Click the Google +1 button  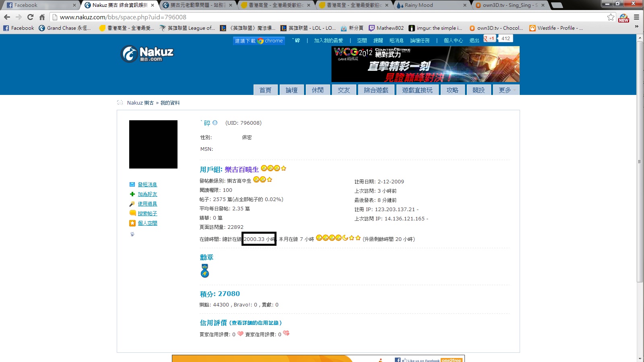click(489, 39)
